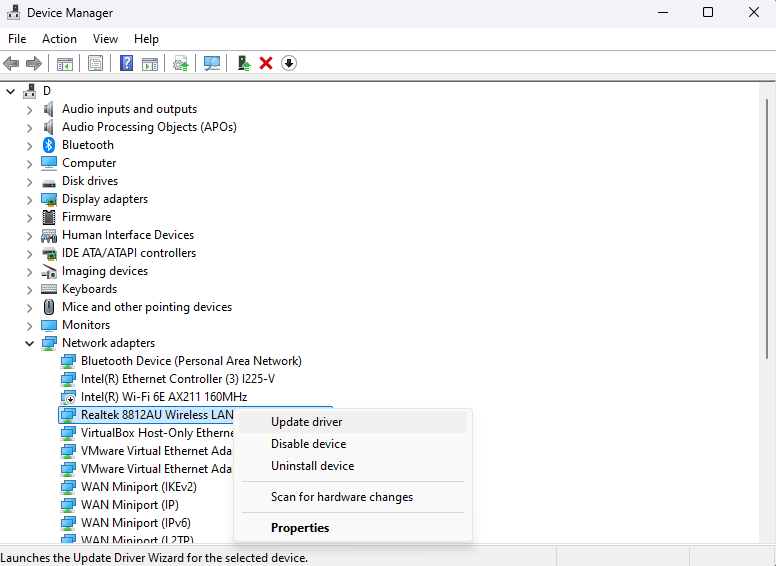Click the Forward arrow toolbar icon
Image resolution: width=776 pixels, height=566 pixels.
click(34, 63)
